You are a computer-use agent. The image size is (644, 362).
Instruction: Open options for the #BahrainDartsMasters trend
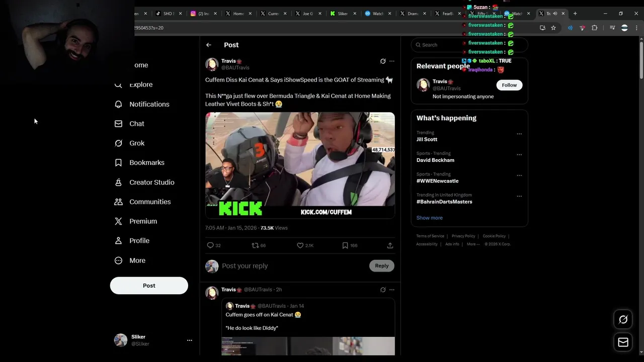coord(519,196)
